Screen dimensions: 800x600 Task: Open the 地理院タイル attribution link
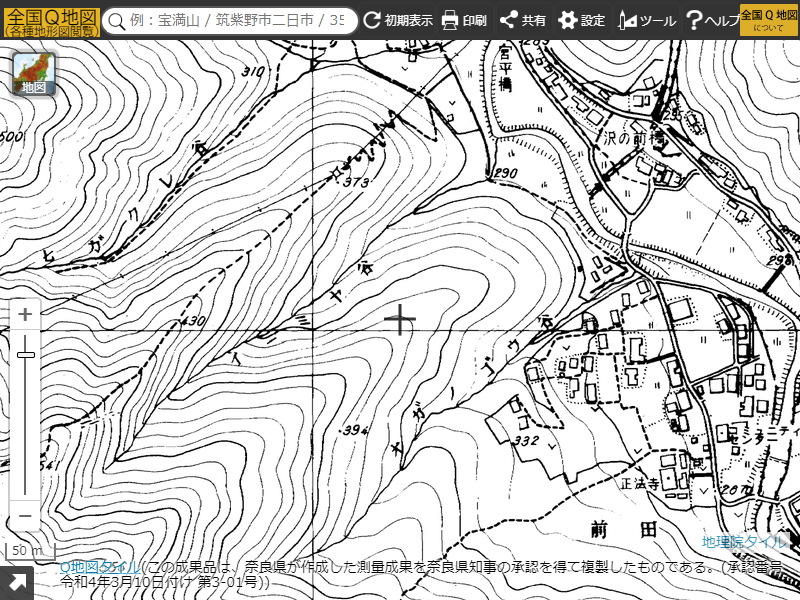744,542
